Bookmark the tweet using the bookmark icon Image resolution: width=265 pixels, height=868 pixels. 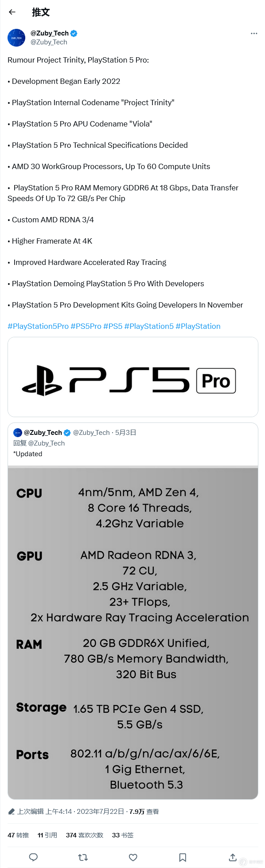(x=183, y=857)
